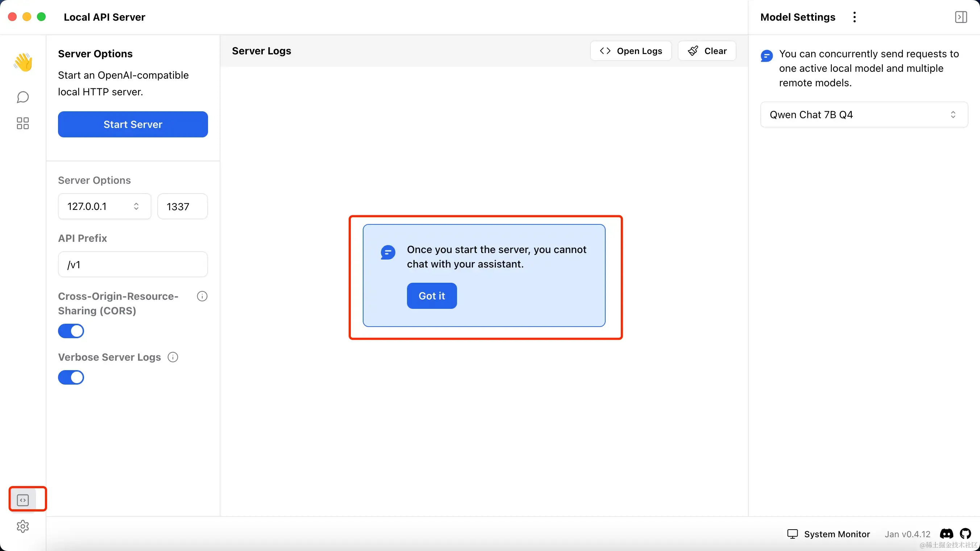The image size is (980, 551).
Task: Click the Verbose Server Logs info icon
Action: pyautogui.click(x=173, y=357)
